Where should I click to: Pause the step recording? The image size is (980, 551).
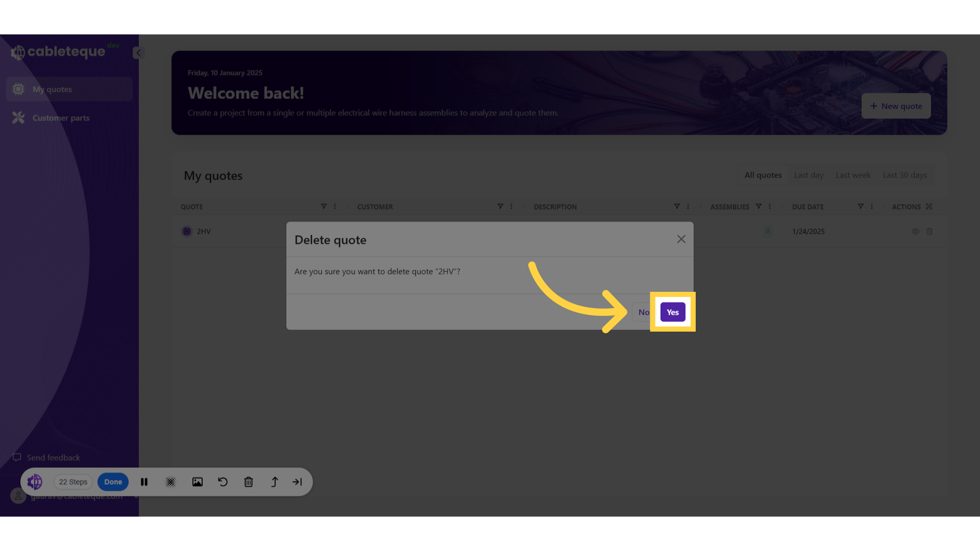point(144,482)
